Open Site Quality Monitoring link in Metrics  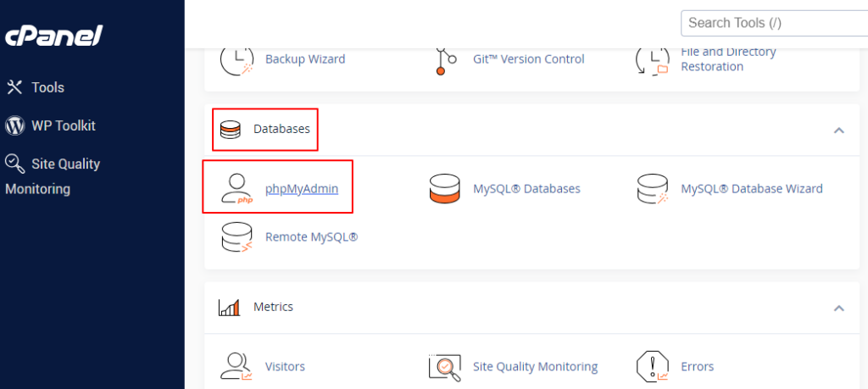coord(536,366)
